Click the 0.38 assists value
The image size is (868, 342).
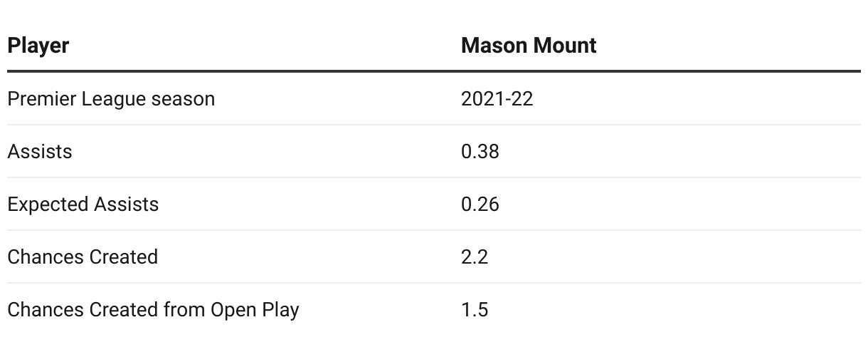480,151
